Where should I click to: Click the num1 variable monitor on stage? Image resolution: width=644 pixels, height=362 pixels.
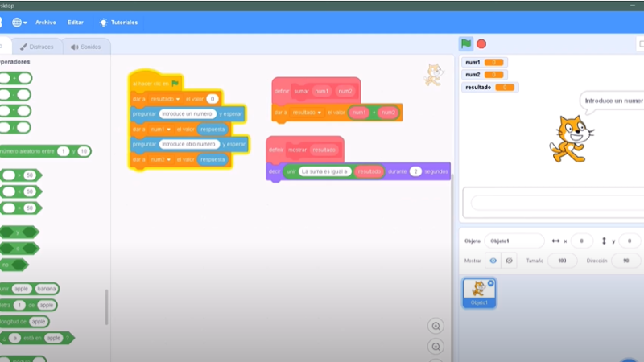coord(485,63)
